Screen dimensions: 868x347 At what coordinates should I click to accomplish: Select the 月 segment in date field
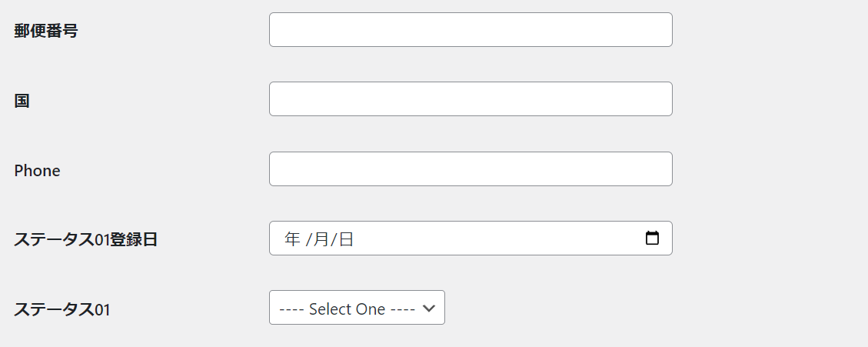[321, 239]
